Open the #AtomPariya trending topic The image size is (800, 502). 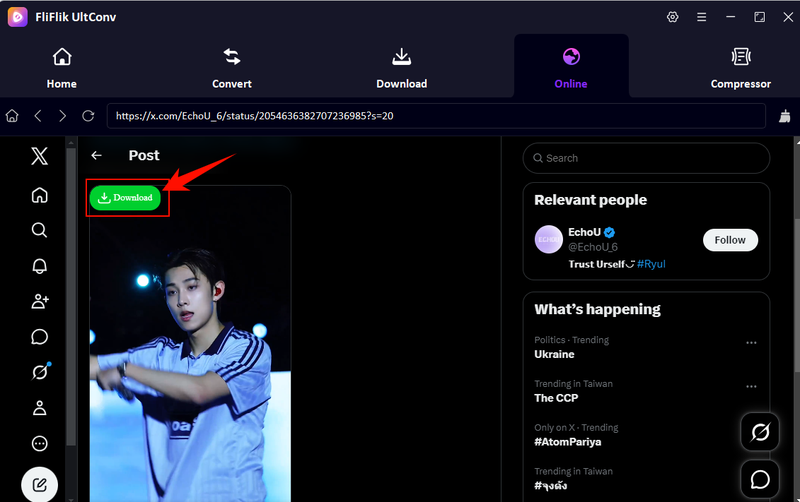click(x=567, y=442)
